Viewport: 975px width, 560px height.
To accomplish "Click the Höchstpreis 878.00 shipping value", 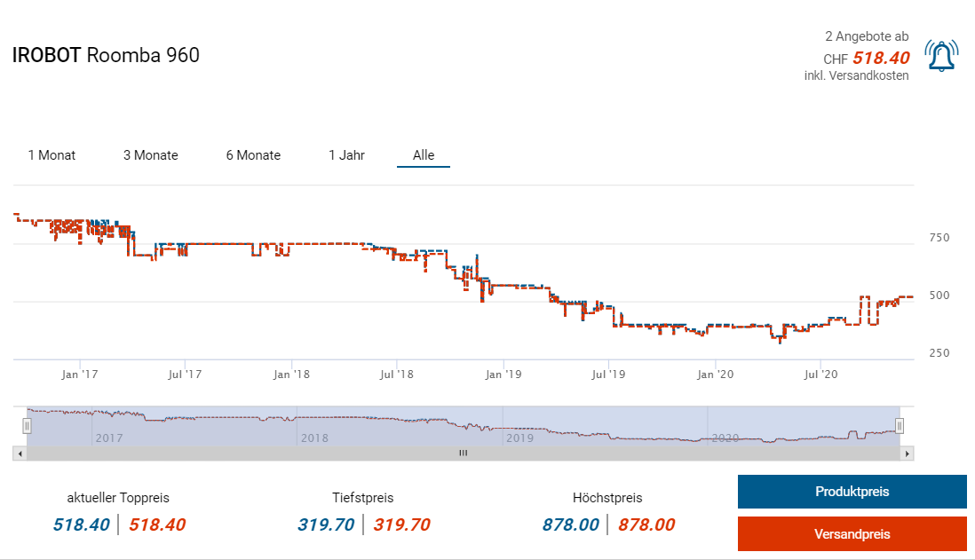I will pos(646,525).
